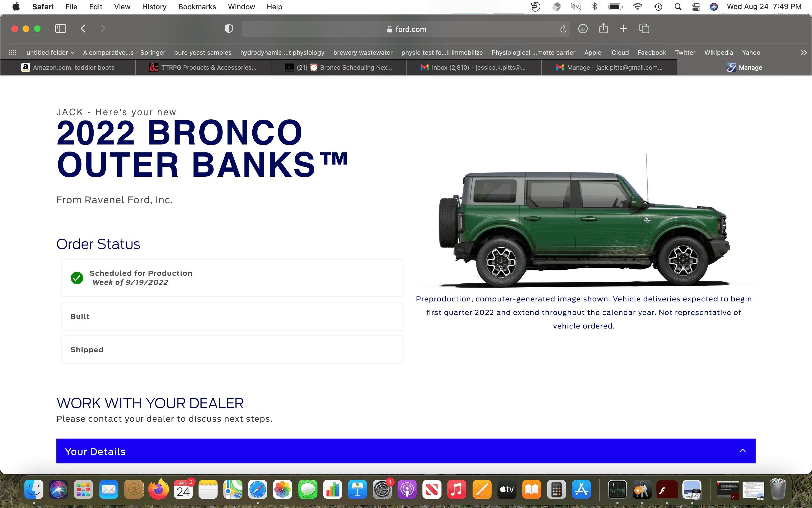
Task: Open the privacy report shield icon
Action: (228, 29)
